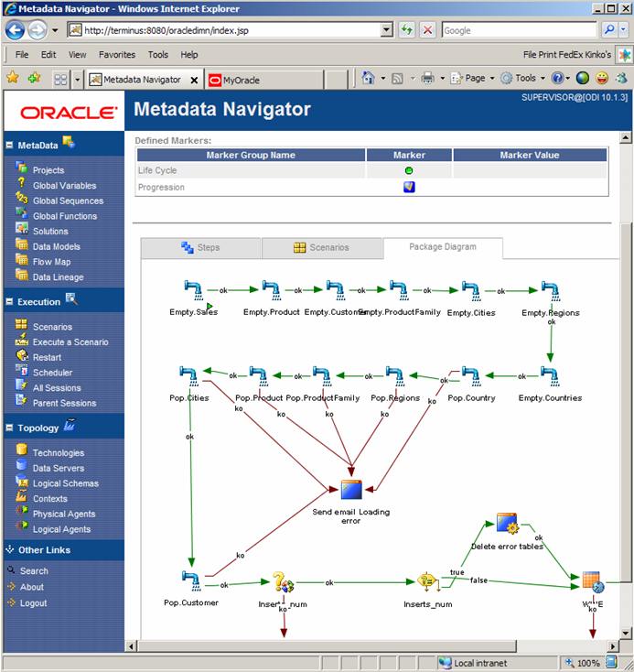Open the Favorites menu
Viewport: 634px width, 672px height.
(117, 54)
